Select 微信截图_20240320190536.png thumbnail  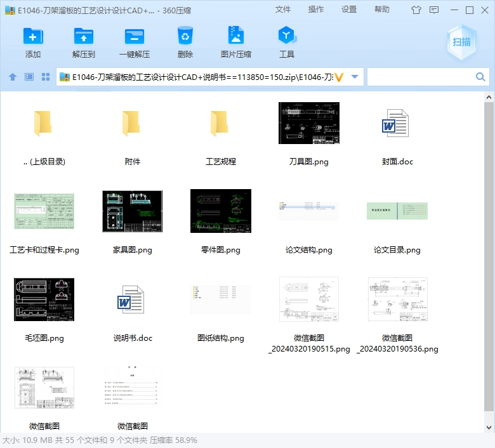click(x=397, y=300)
